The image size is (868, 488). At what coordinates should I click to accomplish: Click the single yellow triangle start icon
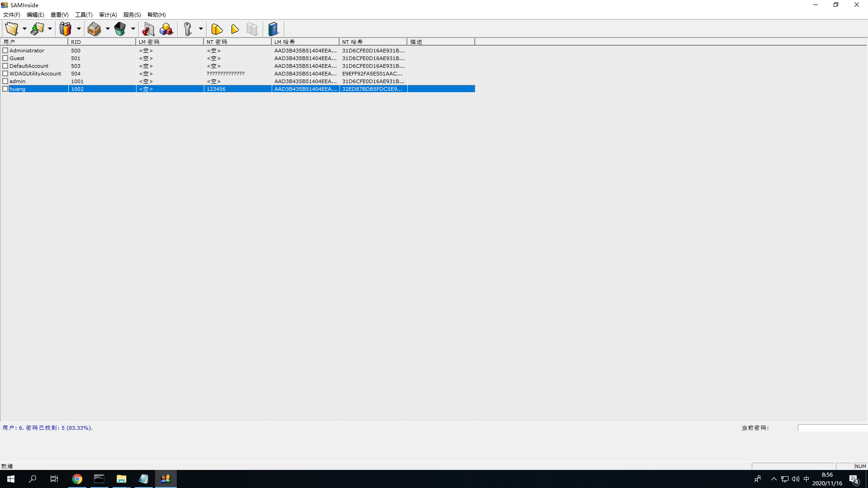[235, 29]
